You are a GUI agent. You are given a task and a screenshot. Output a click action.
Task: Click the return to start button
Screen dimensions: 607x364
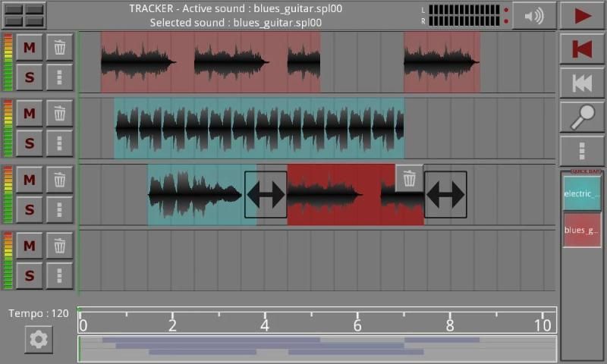click(582, 49)
